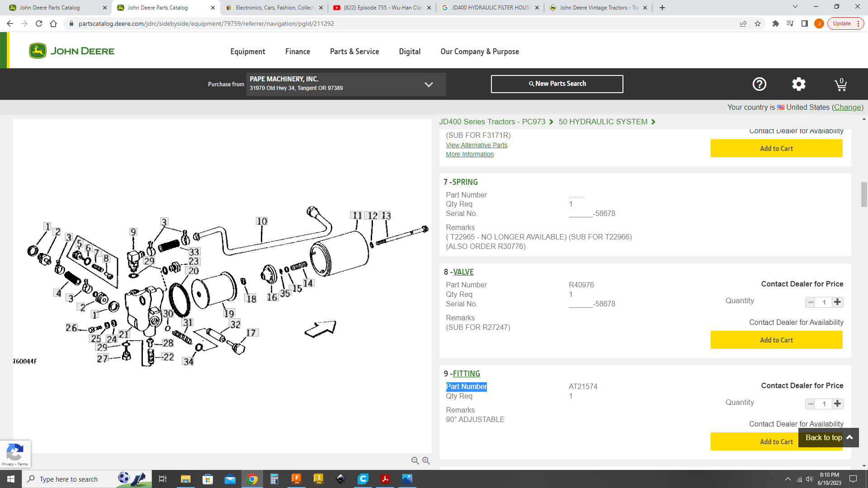Open Chrome tab search dropdown arrow
This screenshot has height=488, width=868.
tap(795, 7)
